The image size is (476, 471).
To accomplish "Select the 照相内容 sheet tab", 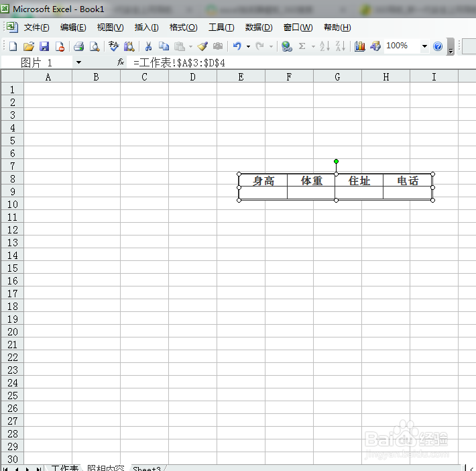I will 106,468.
